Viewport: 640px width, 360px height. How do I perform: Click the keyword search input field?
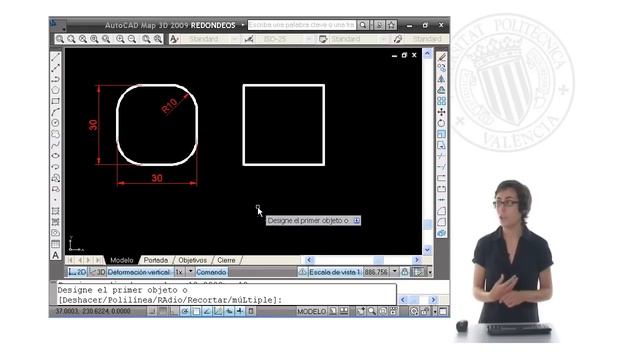pyautogui.click(x=302, y=25)
